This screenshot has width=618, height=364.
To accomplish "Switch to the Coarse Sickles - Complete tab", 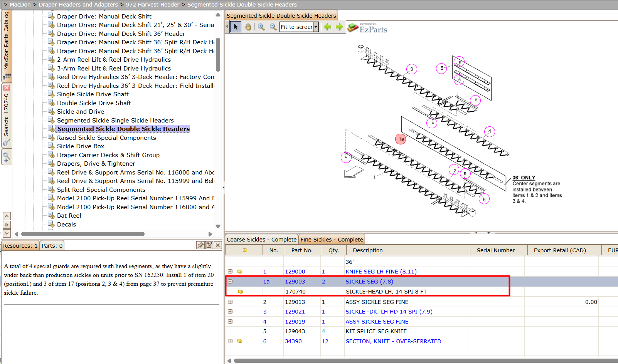I will [x=261, y=240].
